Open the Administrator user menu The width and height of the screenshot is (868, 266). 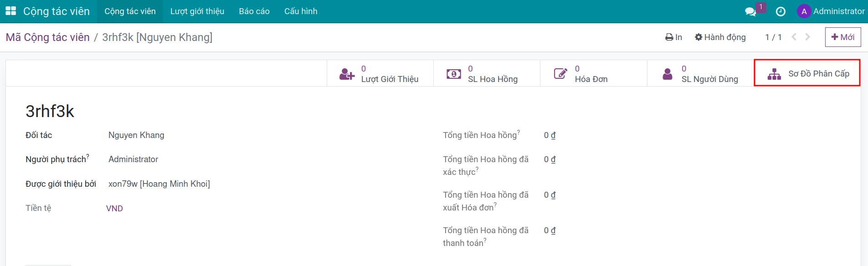(x=831, y=11)
